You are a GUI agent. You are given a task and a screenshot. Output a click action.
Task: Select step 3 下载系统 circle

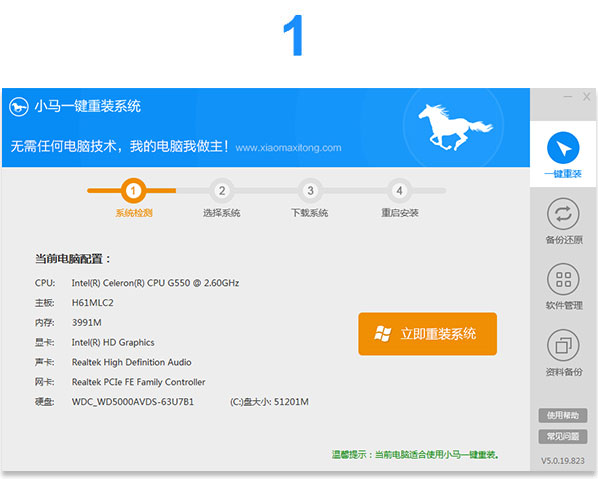(x=310, y=190)
